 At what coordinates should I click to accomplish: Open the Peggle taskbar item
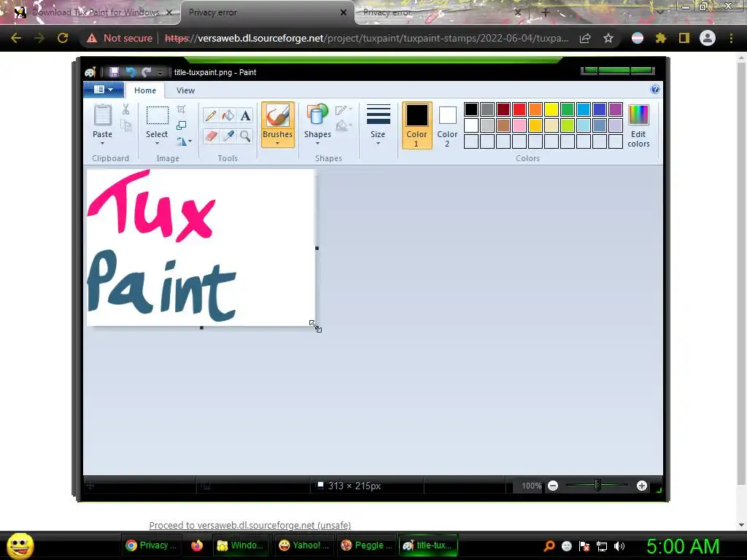pyautogui.click(x=367, y=545)
